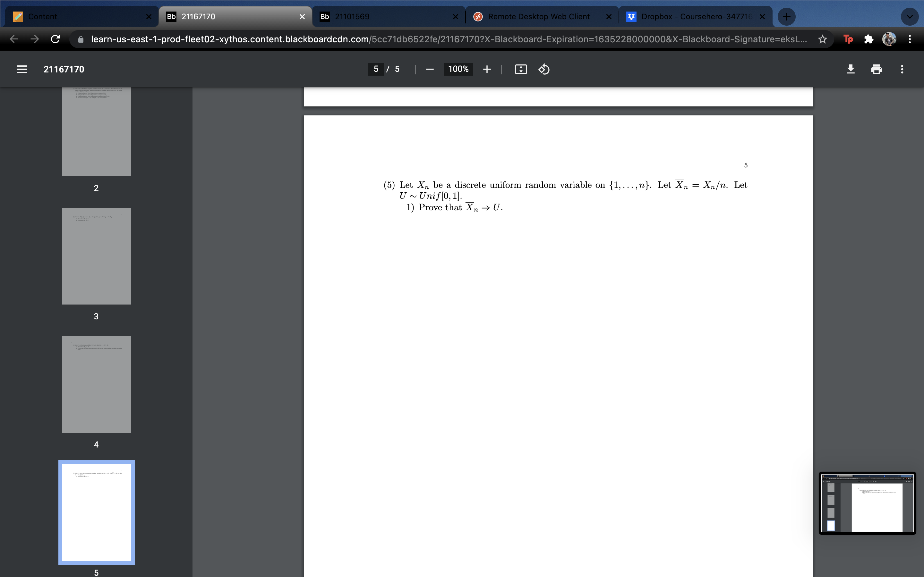
Task: Click the rotate counterclockwise icon
Action: (544, 69)
